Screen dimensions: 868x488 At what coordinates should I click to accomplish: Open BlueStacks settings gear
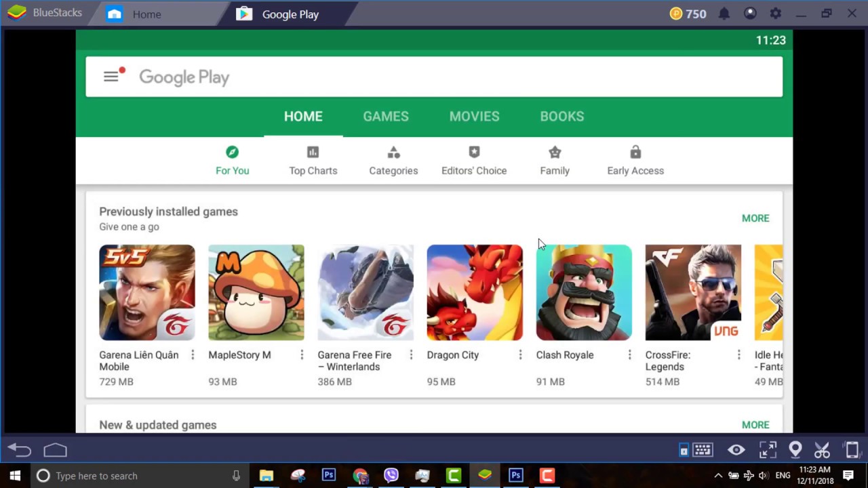tap(776, 14)
